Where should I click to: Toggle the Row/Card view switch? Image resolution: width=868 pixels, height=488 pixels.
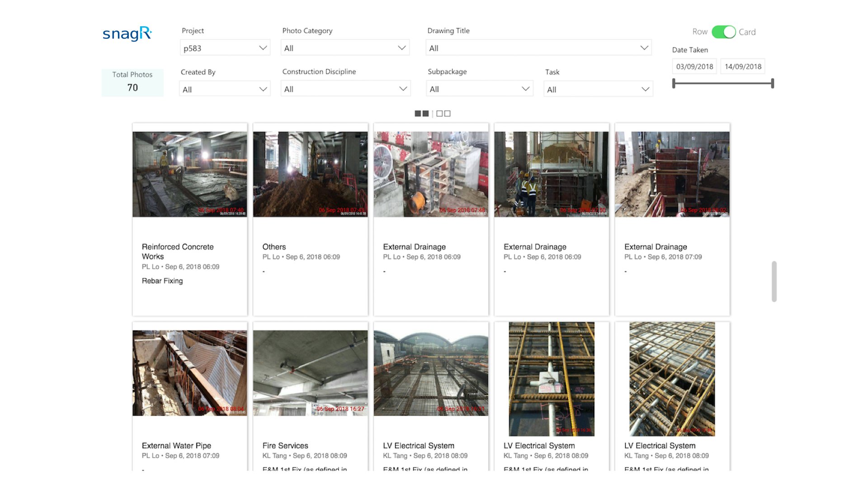(x=723, y=32)
